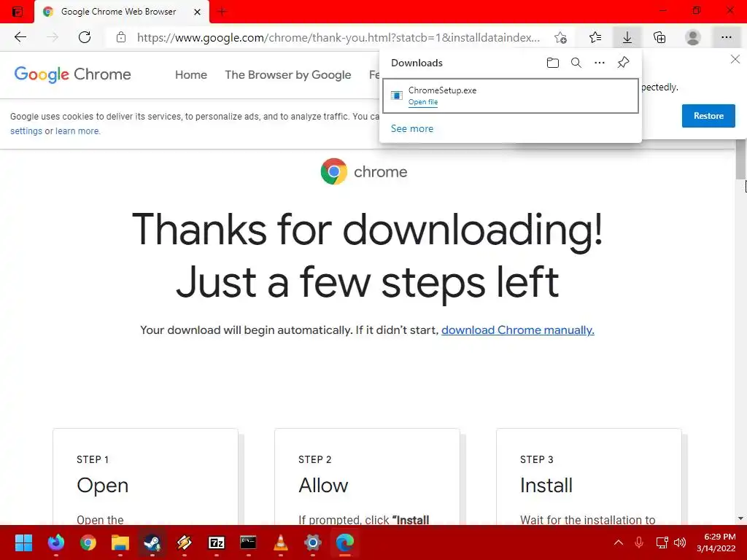Dismiss the restore pages notification

(x=735, y=60)
